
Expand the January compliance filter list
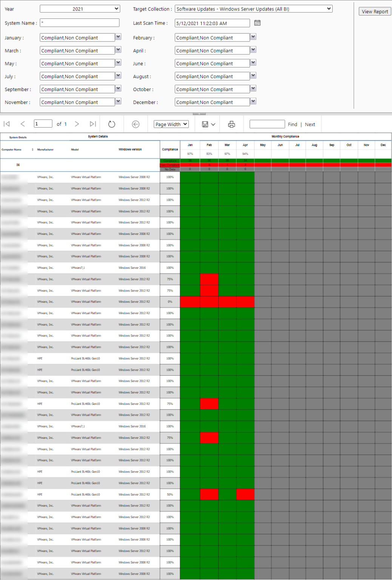(x=118, y=37)
